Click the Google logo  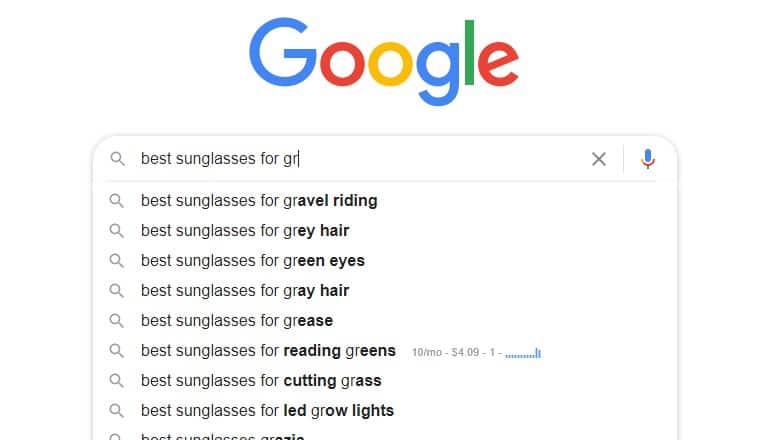(x=384, y=61)
